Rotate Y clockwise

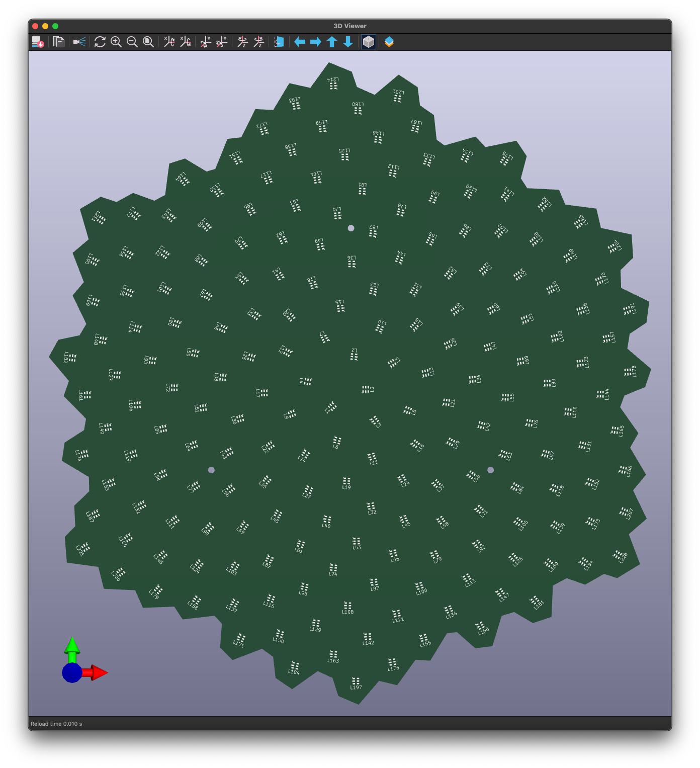tap(206, 42)
